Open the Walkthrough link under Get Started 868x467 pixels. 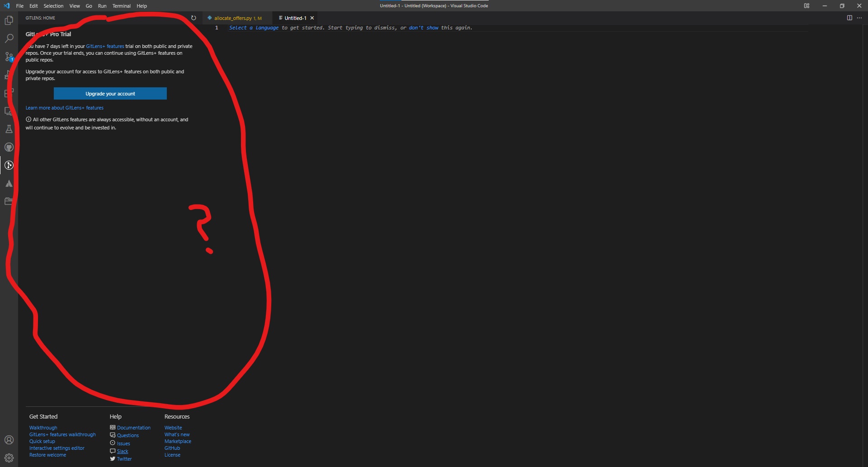pos(43,428)
